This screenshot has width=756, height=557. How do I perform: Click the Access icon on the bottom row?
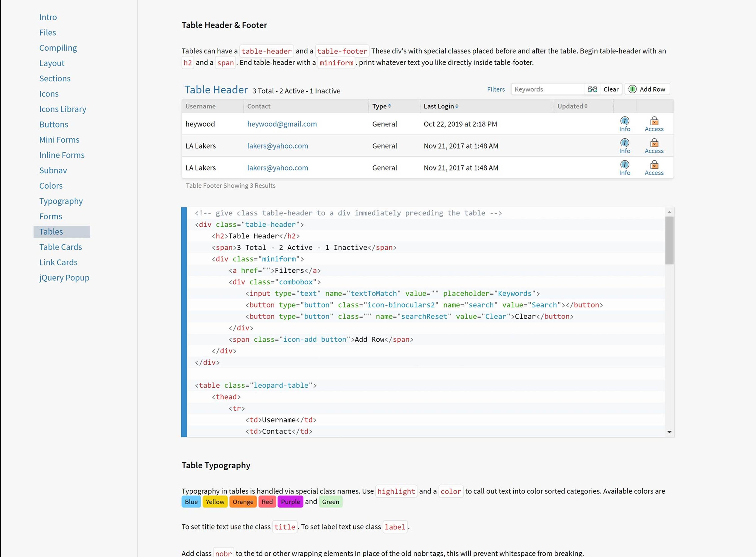(654, 165)
